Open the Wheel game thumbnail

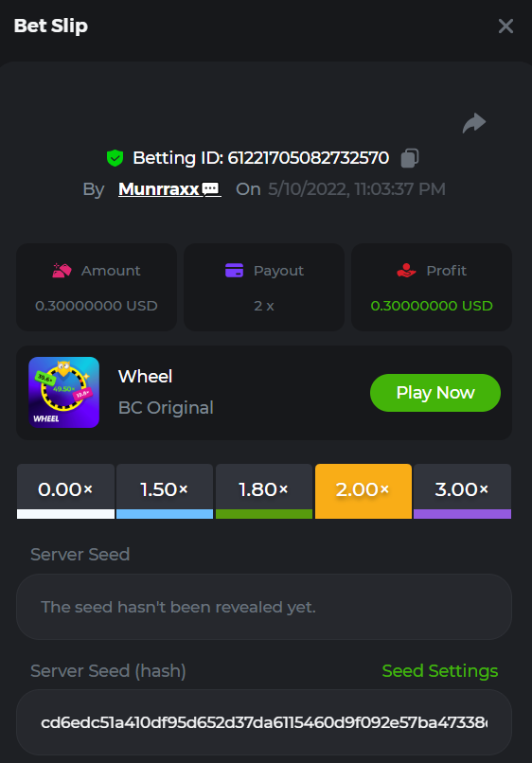click(63, 392)
